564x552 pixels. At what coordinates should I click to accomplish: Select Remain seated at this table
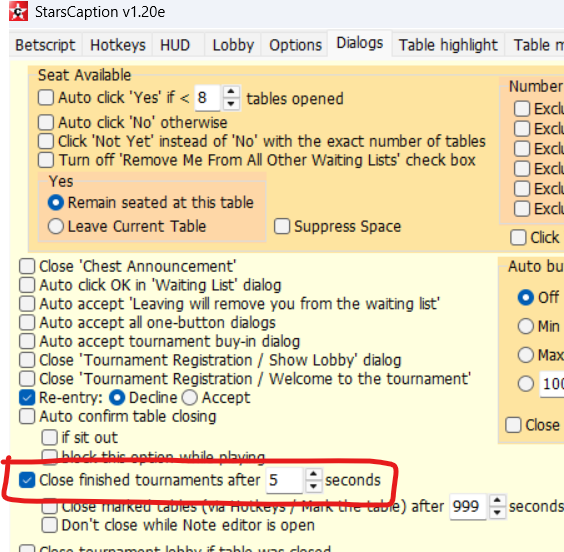point(56,202)
